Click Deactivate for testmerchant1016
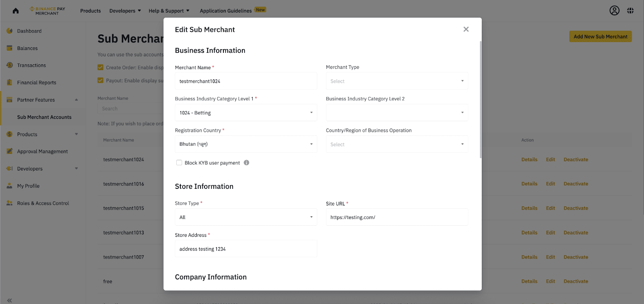Screen dimensions: 644x304 coord(576,184)
